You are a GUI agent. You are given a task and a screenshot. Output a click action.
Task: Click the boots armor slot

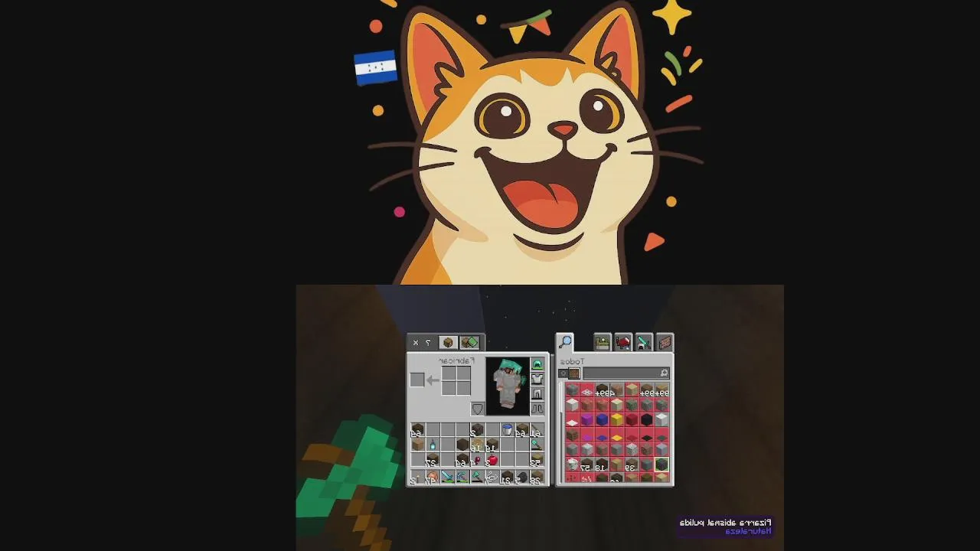(537, 409)
